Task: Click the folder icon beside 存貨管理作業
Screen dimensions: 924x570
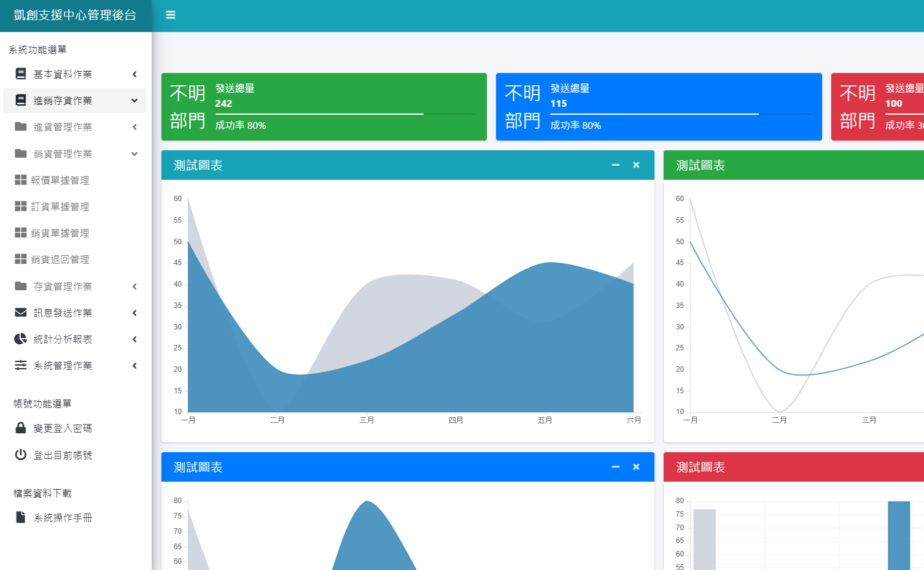Action: tap(21, 287)
